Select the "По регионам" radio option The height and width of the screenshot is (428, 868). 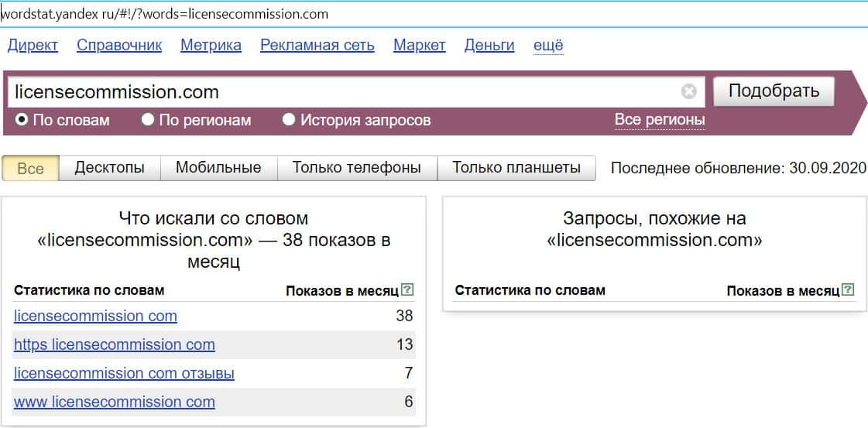148,120
